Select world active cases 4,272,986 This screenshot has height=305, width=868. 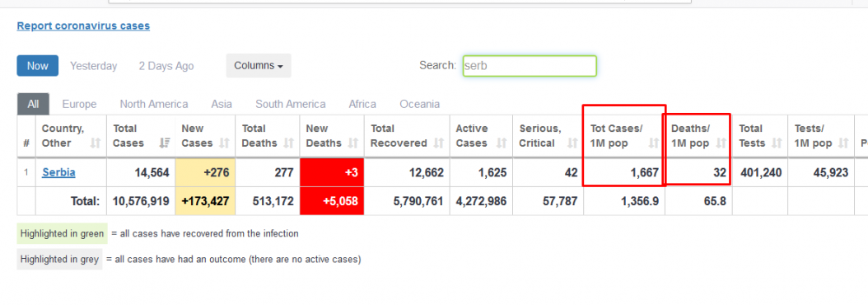pyautogui.click(x=481, y=201)
